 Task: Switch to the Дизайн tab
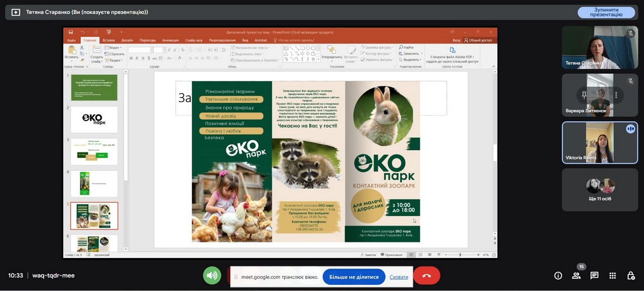point(127,40)
